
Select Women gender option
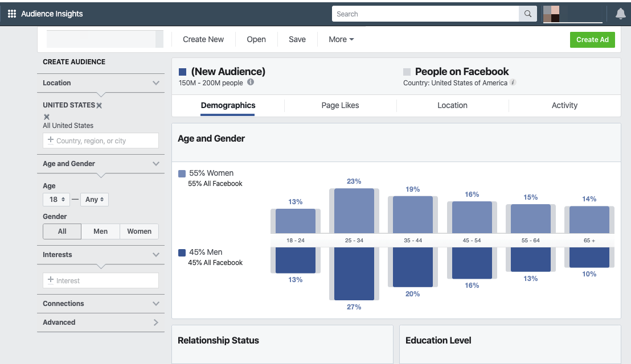139,231
